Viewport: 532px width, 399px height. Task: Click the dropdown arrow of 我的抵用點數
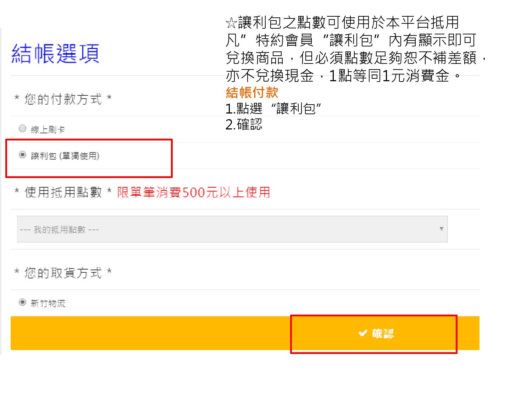click(441, 229)
